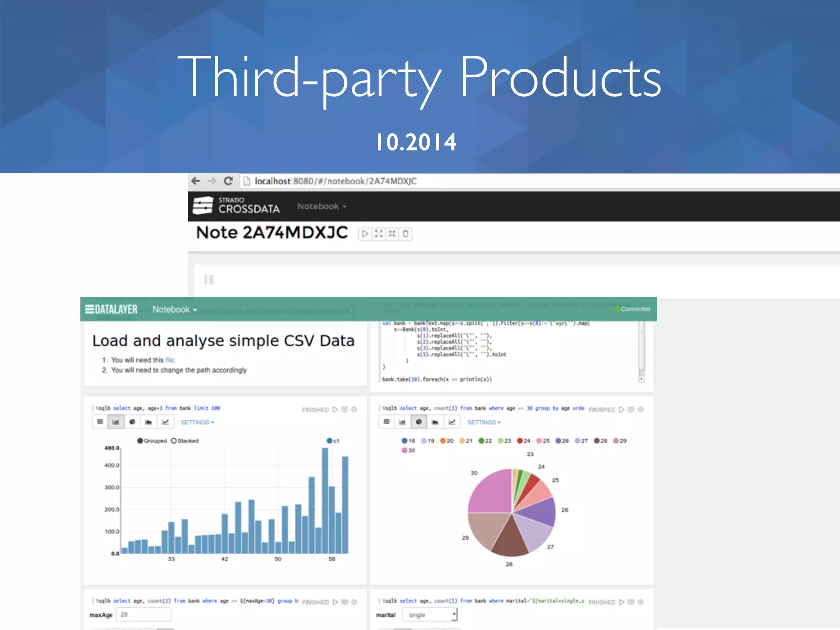Select area chart view for age<=30 query
Viewport: 840px width, 630px height.
click(435, 422)
